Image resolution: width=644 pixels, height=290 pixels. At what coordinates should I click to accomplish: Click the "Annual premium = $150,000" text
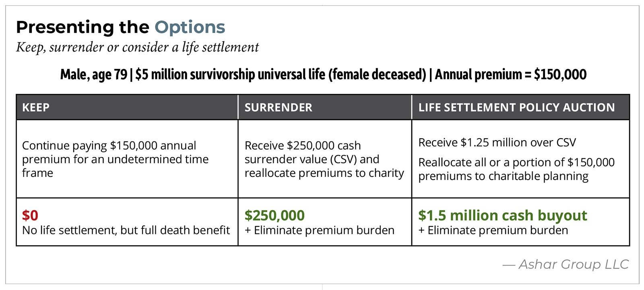coord(510,75)
